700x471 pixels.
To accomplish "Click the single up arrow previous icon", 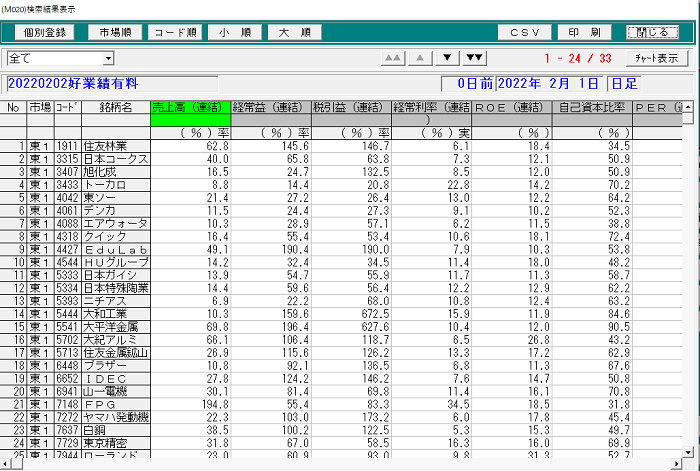I will coord(421,58).
